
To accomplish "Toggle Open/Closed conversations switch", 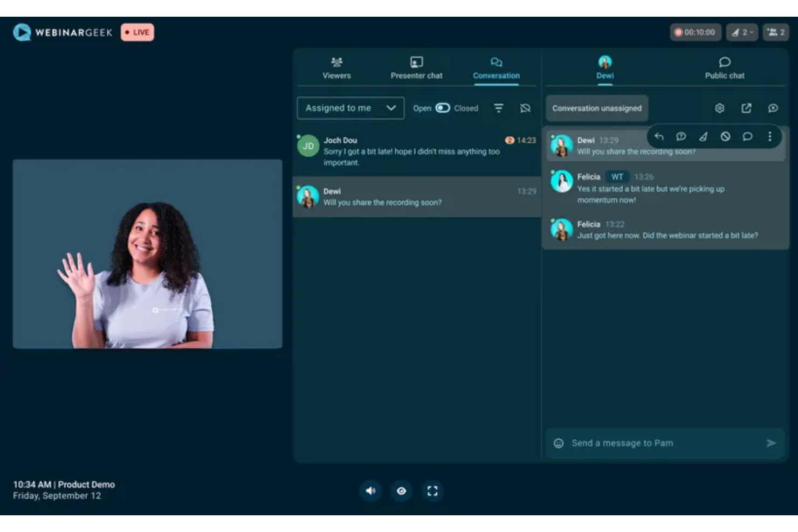I will click(x=442, y=108).
